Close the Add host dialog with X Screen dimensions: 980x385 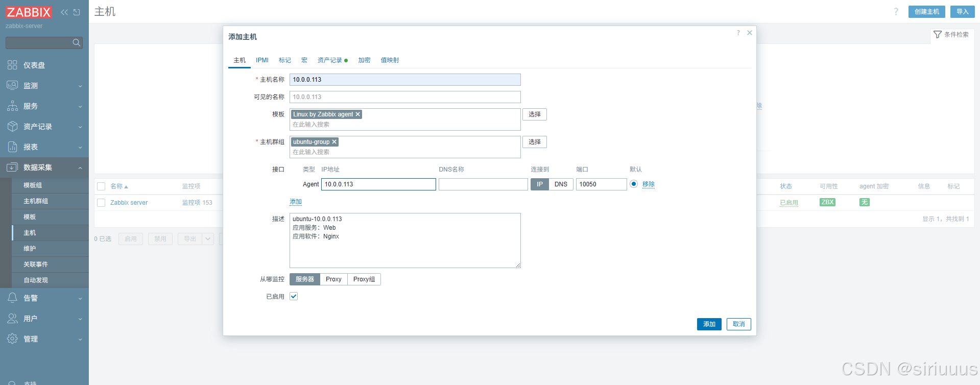[x=750, y=33]
